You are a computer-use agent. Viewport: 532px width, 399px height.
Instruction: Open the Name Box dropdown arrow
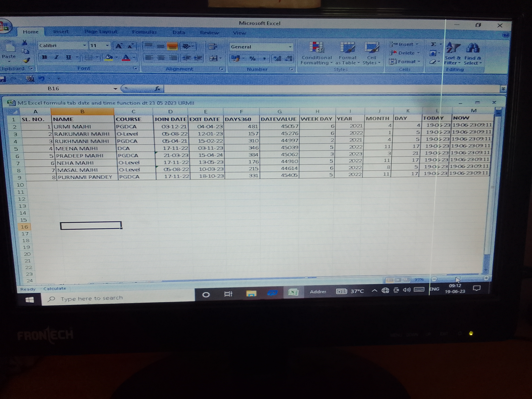[115, 89]
